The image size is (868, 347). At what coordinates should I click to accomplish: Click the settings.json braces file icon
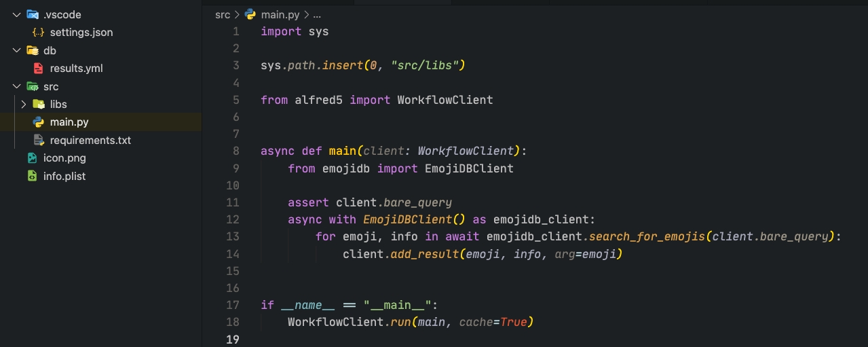click(39, 32)
